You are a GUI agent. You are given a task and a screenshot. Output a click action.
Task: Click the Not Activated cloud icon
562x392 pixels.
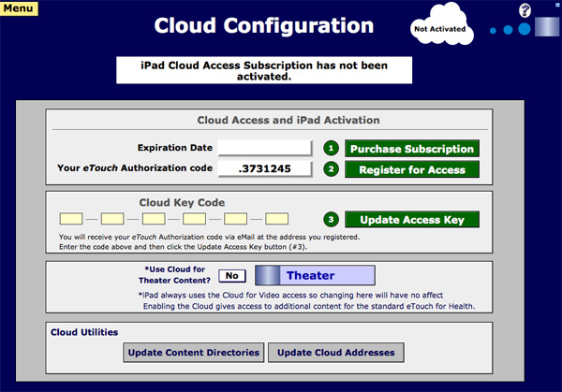[x=441, y=25]
